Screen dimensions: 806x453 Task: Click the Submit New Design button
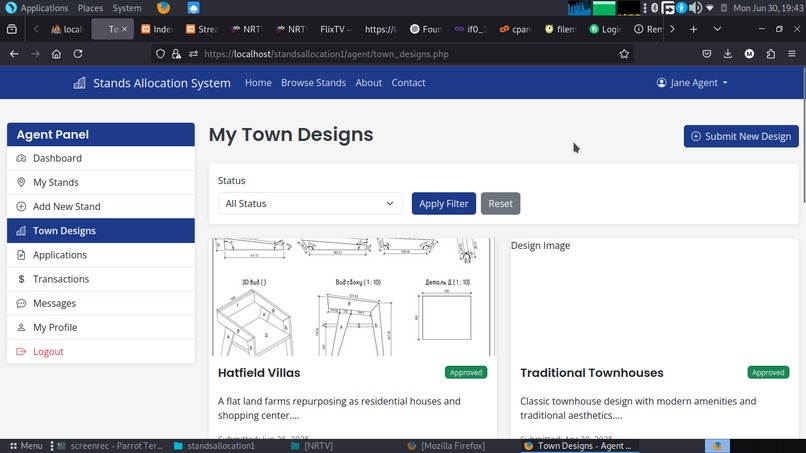[x=741, y=136]
